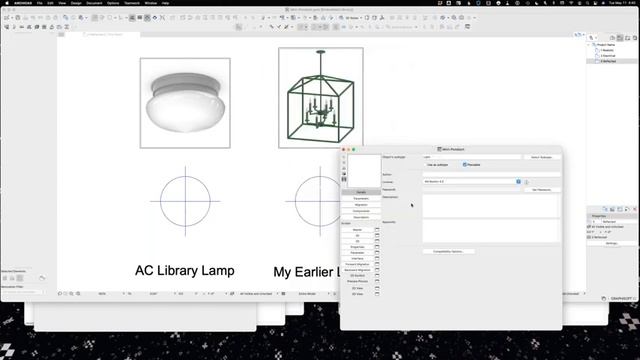The height and width of the screenshot is (360, 640).
Task: Tick the Use as subtype checkbox
Action: pos(426,165)
